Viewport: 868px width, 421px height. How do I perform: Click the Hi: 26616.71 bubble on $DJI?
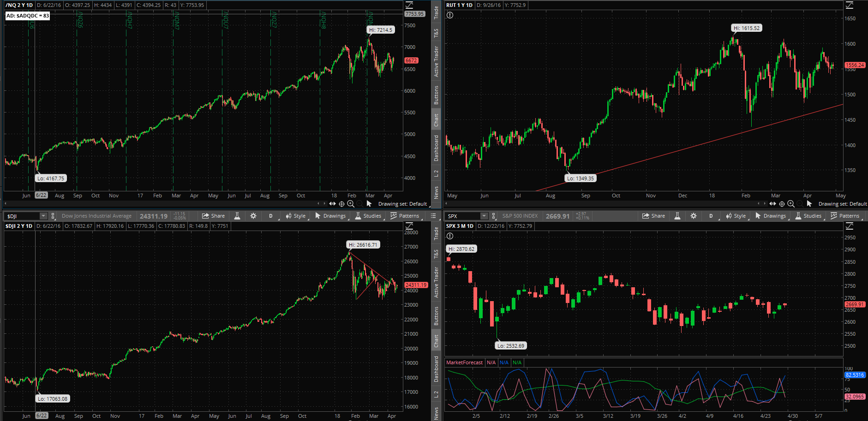pos(363,245)
